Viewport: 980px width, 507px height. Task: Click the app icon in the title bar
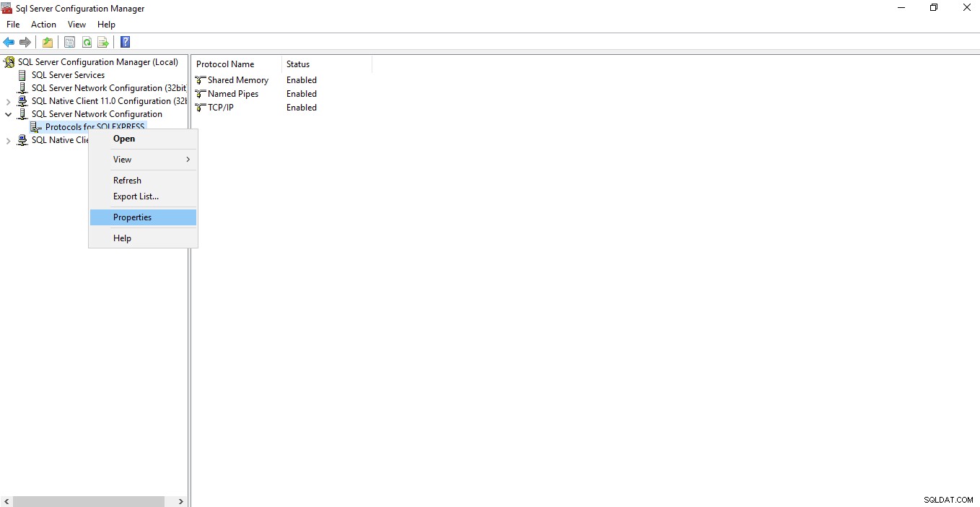pyautogui.click(x=7, y=8)
